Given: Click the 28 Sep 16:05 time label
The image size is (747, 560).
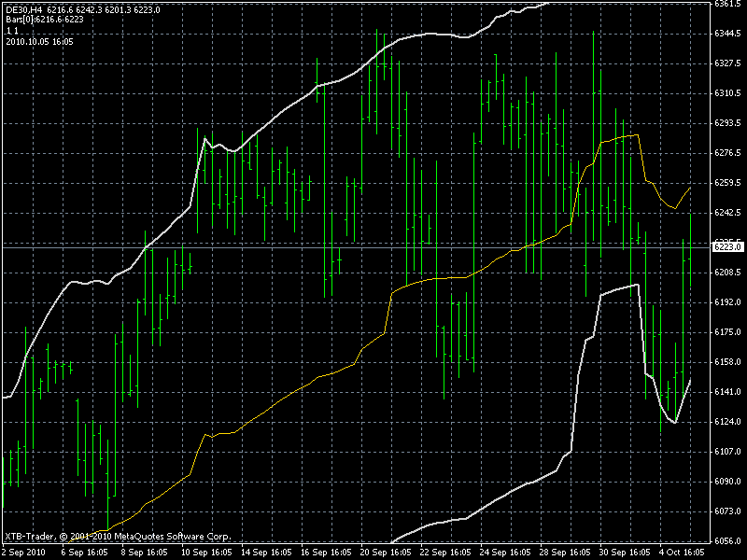Looking at the screenshot, I should [x=565, y=553].
